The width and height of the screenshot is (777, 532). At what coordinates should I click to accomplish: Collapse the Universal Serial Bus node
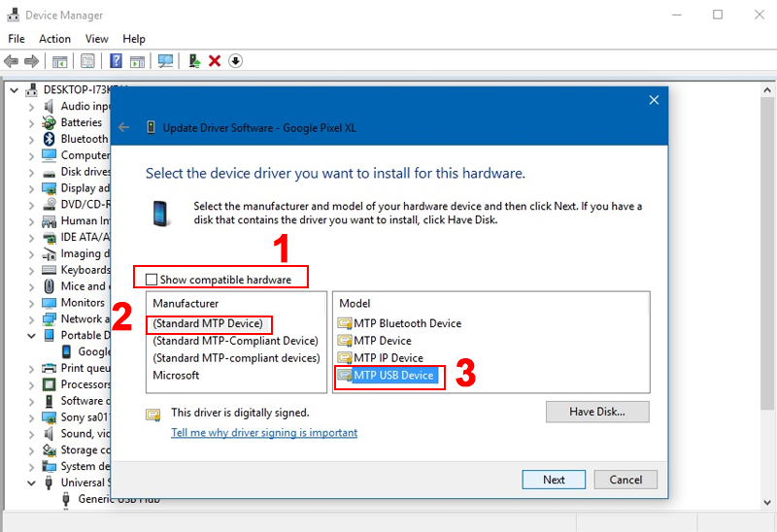click(x=31, y=482)
